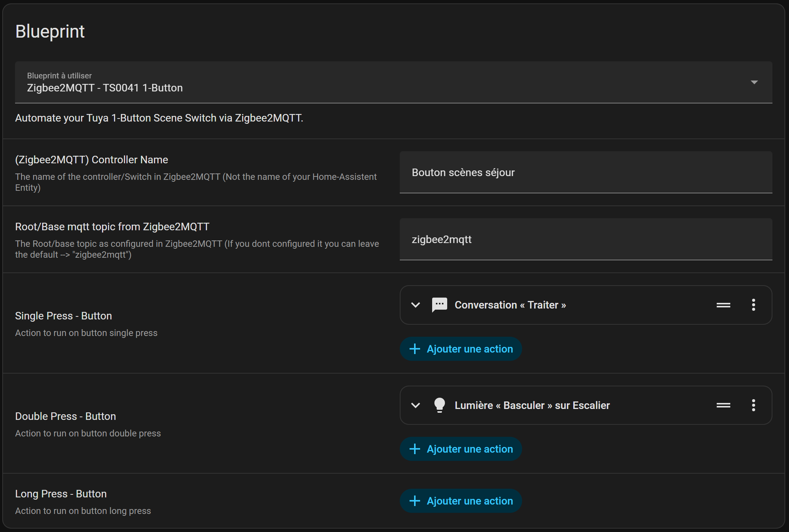Click the light bulb icon for Escalier

439,405
